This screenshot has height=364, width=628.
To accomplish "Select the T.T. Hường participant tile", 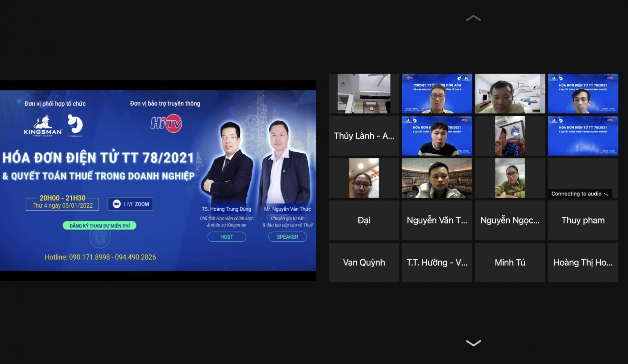I will (x=437, y=262).
